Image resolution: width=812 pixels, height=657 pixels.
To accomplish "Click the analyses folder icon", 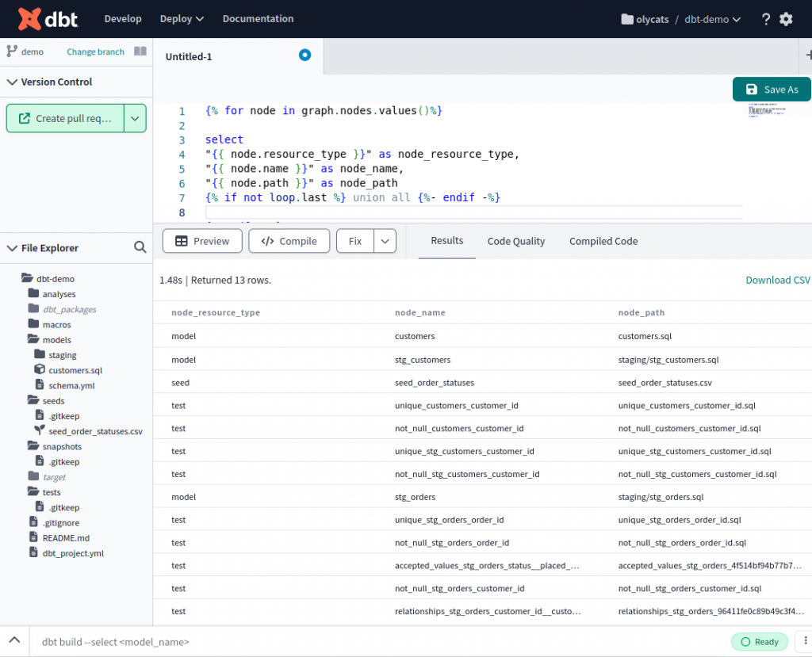I will 33,293.
